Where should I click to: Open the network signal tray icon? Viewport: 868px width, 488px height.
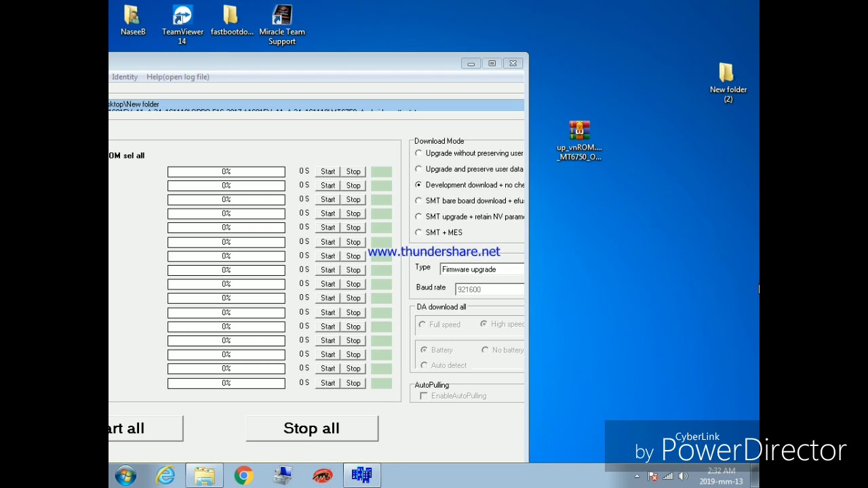pyautogui.click(x=668, y=476)
